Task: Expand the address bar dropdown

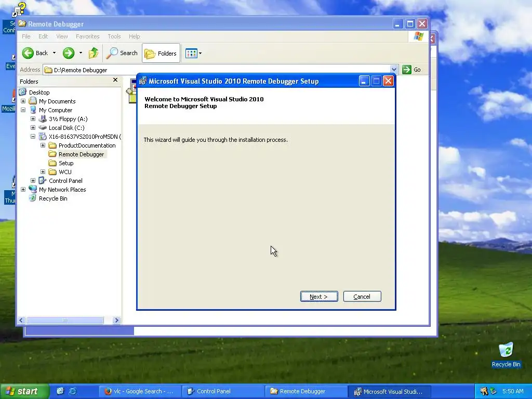Action: (x=394, y=70)
